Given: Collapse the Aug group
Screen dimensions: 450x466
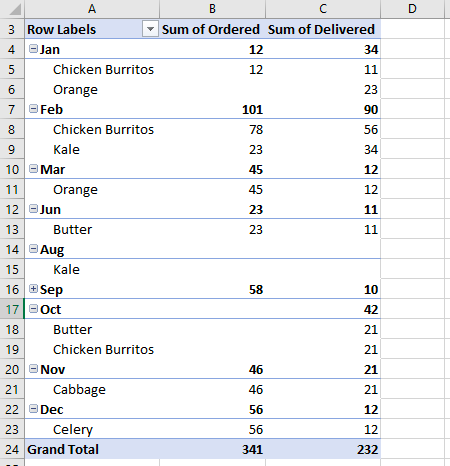Looking at the screenshot, I should 33,249.
